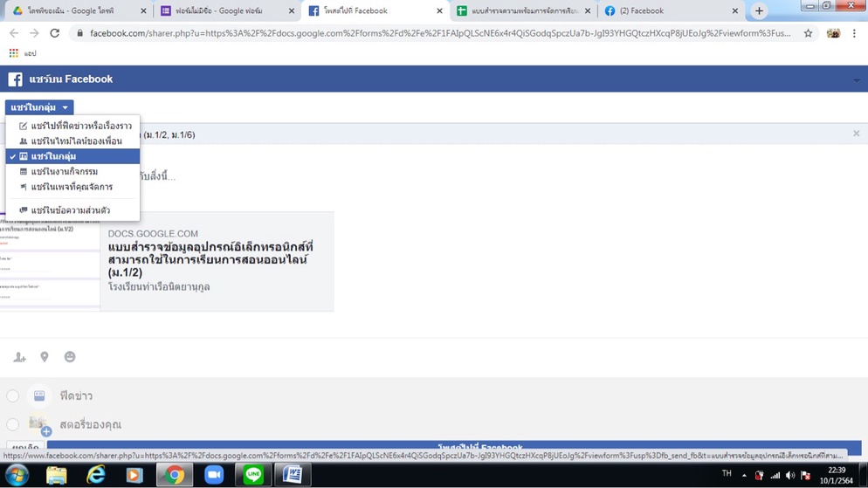
Task: Select the 'สตอรี่ของคุณ' radio button
Action: pyautogui.click(x=13, y=424)
